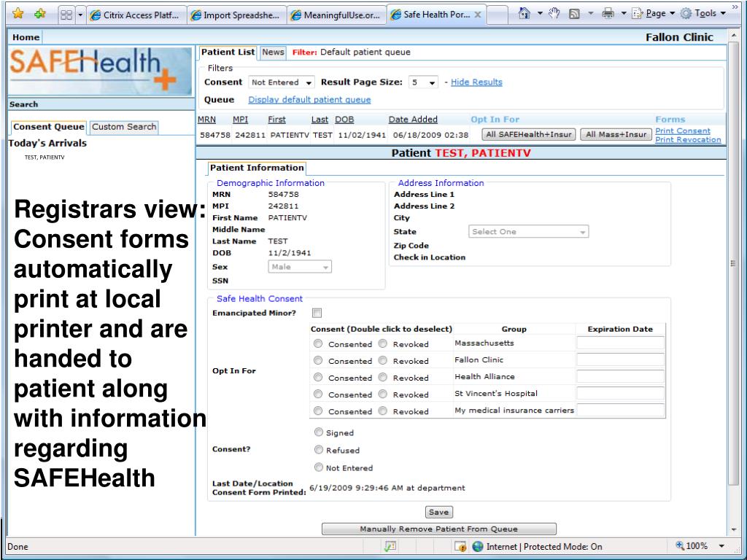Viewport: 747px width, 560px height.
Task: Select the Patient List tab
Action: 228,52
